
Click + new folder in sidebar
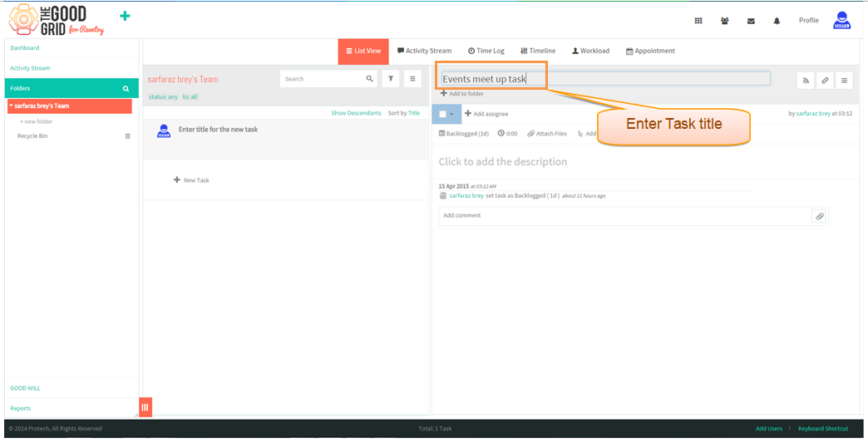[37, 121]
